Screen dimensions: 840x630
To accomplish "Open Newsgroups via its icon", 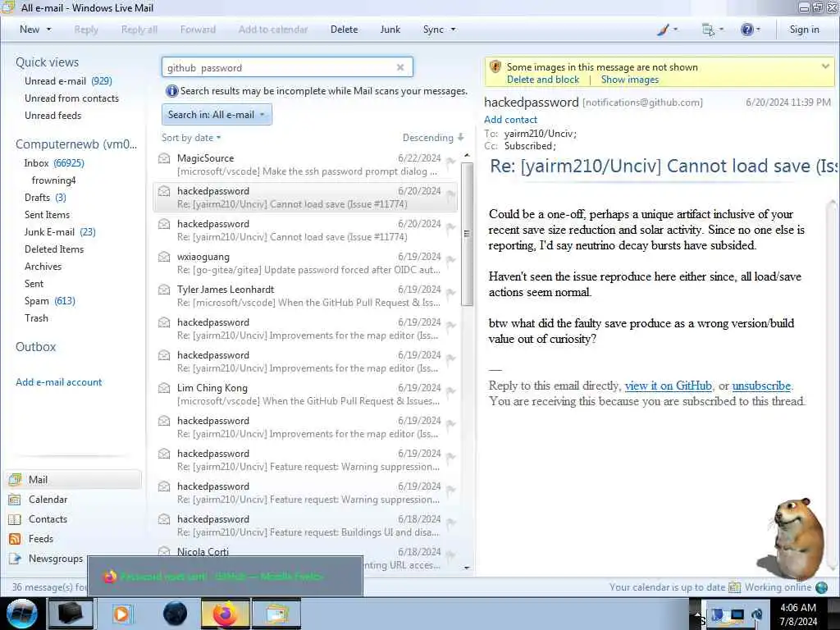I will pos(15,559).
